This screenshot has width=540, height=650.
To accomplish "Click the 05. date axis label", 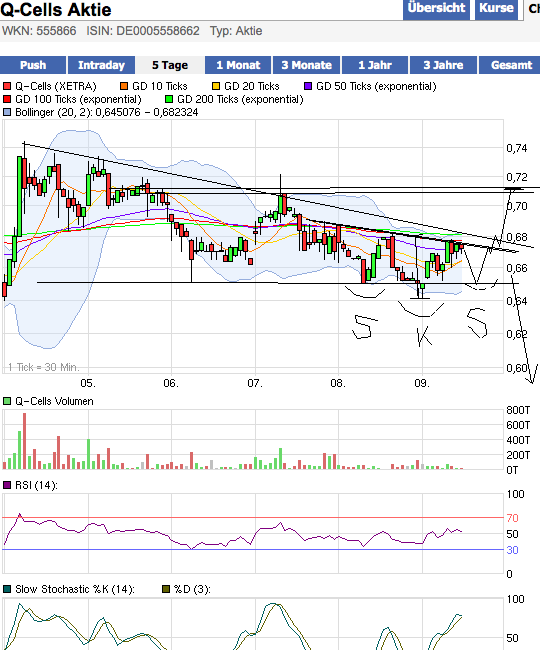I will (88, 383).
